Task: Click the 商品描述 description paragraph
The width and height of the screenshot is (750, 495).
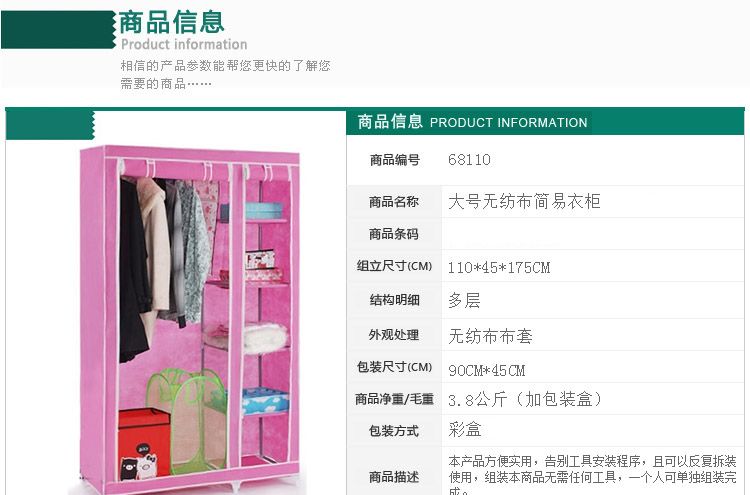Action: point(592,475)
